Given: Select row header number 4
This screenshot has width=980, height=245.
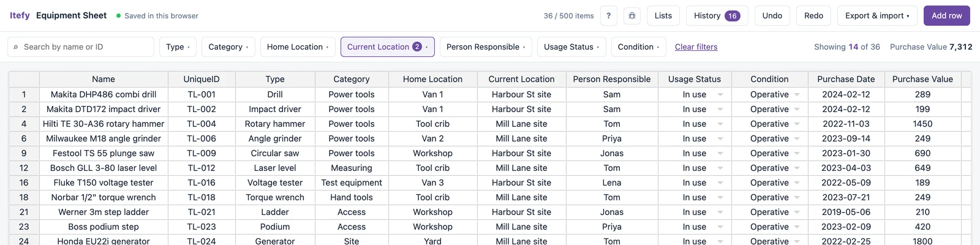Looking at the screenshot, I should click(24, 124).
